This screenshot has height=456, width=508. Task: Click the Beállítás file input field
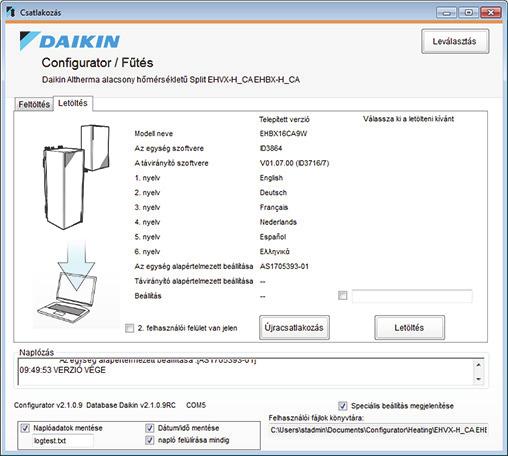coord(412,296)
